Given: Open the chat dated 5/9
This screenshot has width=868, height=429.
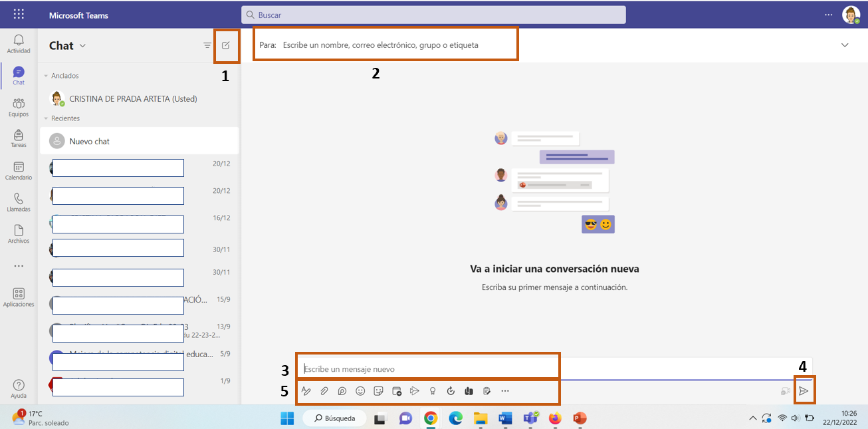Looking at the screenshot, I should [140, 359].
